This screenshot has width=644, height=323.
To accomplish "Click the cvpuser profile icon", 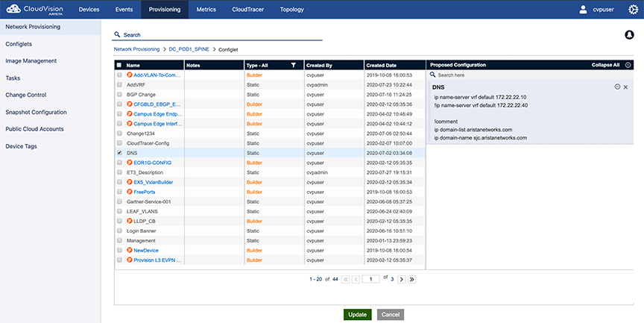I will (583, 10).
